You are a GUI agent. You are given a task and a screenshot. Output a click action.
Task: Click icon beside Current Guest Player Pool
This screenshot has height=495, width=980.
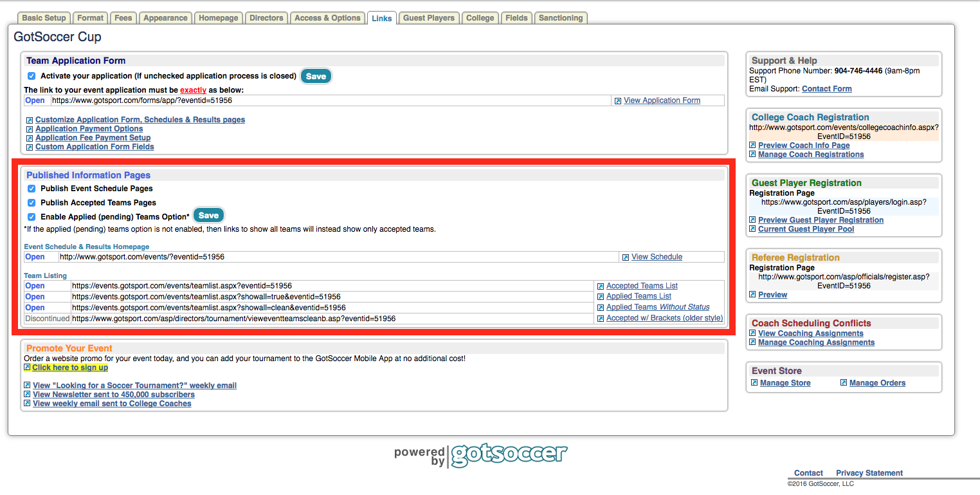(x=752, y=229)
